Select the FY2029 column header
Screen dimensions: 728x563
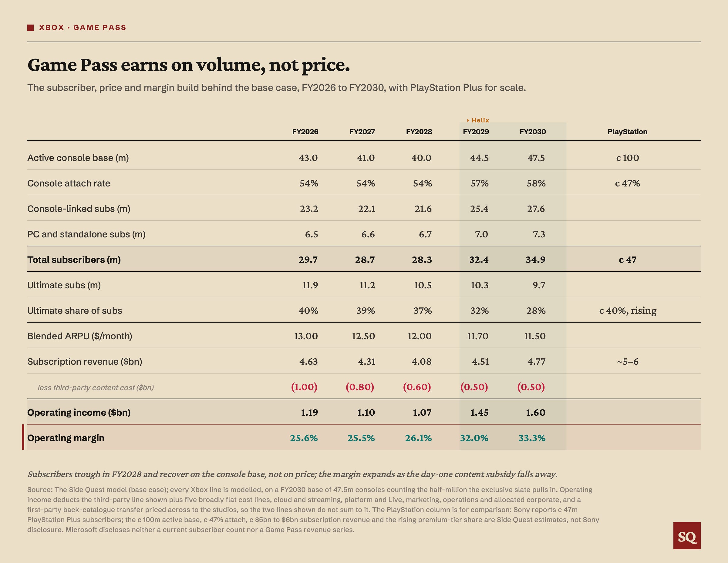pyautogui.click(x=476, y=132)
